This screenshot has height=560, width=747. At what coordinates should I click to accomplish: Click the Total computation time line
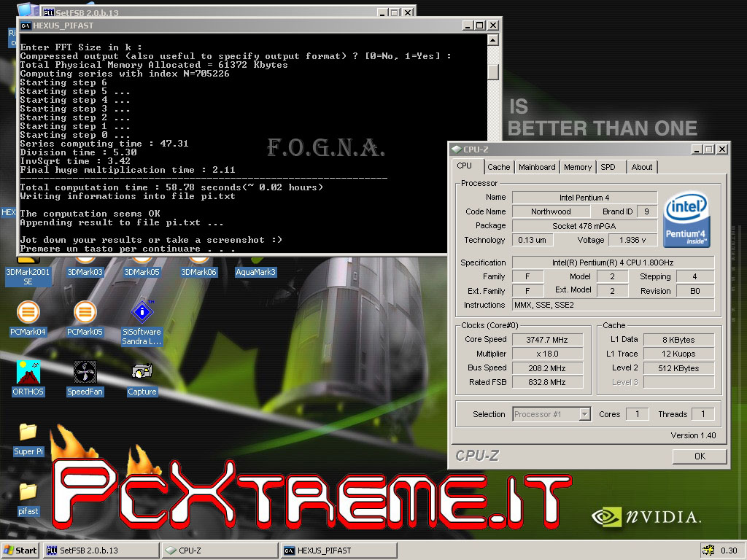171,187
